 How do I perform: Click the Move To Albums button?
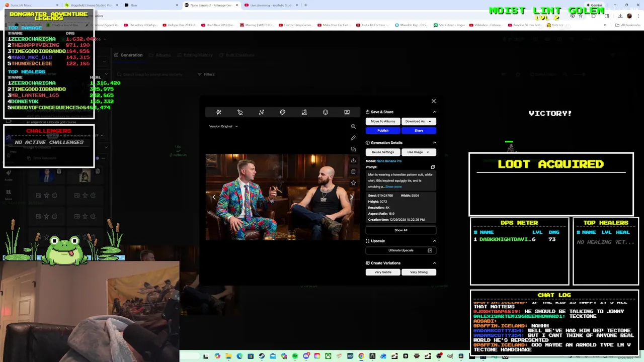383,121
